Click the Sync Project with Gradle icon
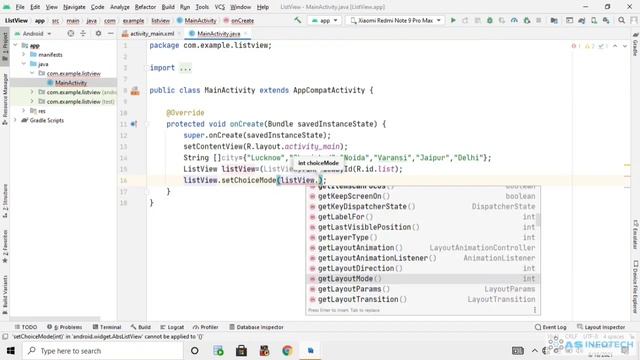640x360 pixels. pos(582,20)
